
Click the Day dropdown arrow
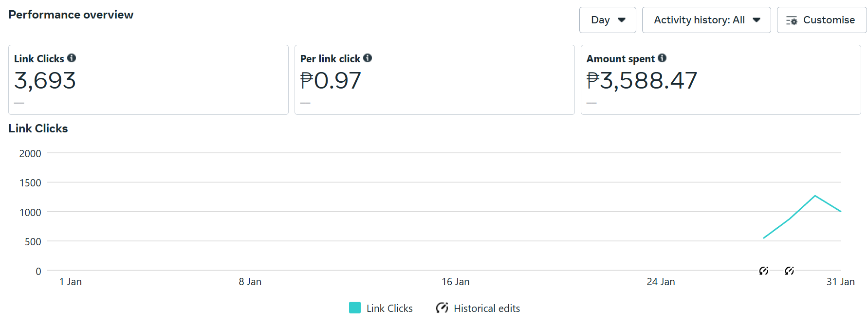point(622,20)
